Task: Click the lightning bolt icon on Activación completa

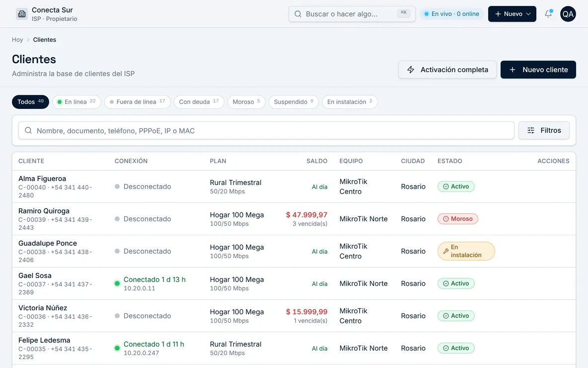Action: [x=411, y=70]
